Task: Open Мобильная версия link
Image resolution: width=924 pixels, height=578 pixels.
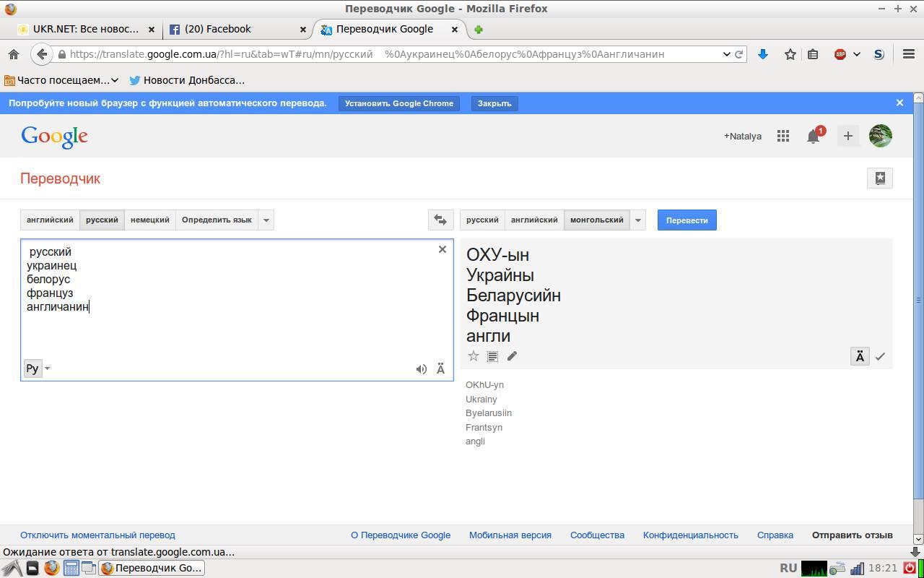Action: point(510,535)
